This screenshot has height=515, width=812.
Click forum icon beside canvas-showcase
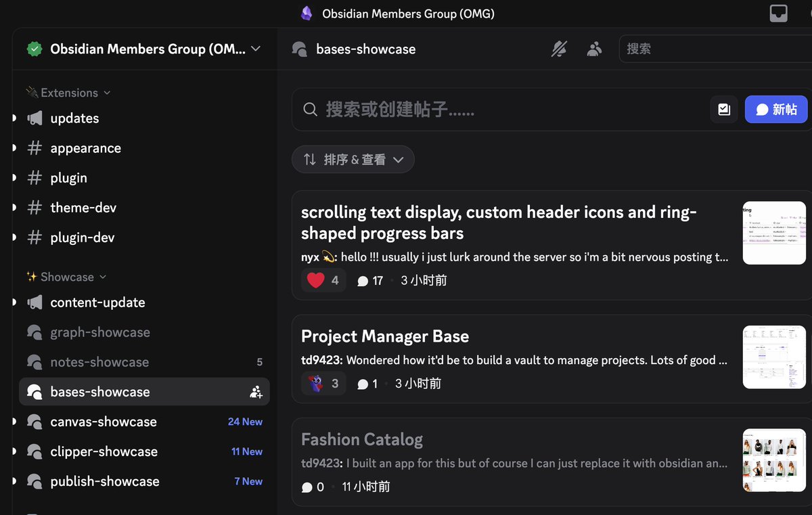click(x=35, y=422)
